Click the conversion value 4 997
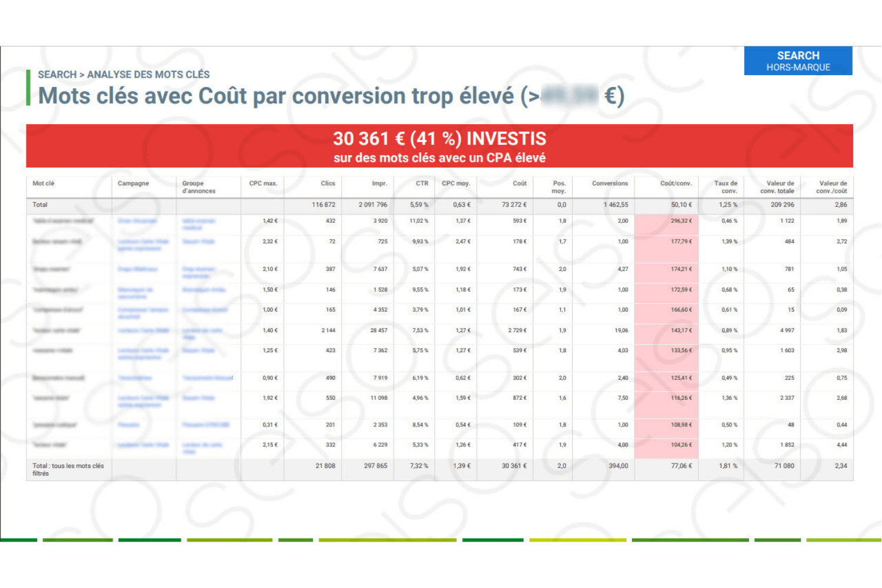This screenshot has height=588, width=882. coord(787,330)
